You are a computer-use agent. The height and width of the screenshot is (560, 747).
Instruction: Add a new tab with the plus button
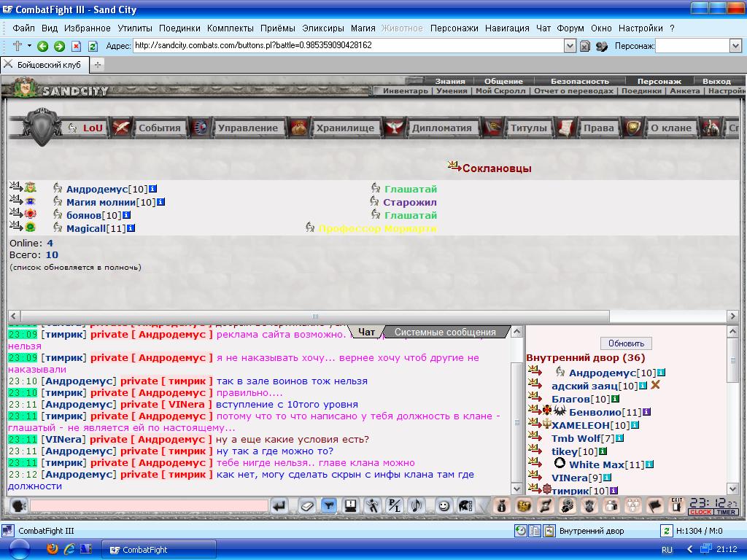point(97,65)
